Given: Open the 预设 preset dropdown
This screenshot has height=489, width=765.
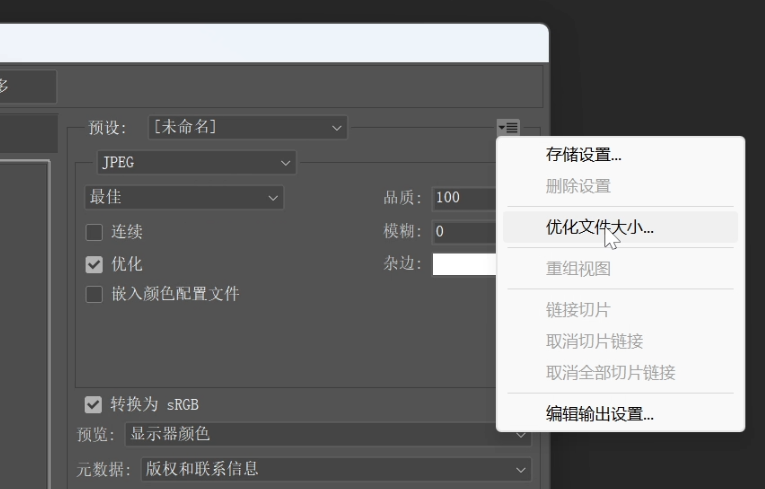Looking at the screenshot, I should pyautogui.click(x=246, y=128).
